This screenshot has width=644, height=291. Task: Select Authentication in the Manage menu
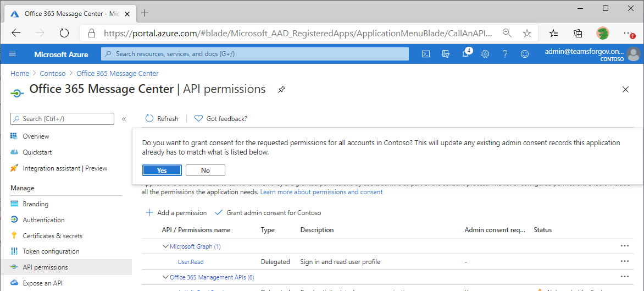click(x=43, y=220)
